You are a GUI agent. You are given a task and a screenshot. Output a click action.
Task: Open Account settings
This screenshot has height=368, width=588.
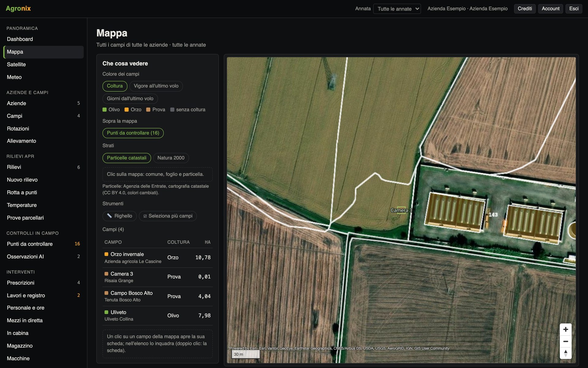coord(550,9)
